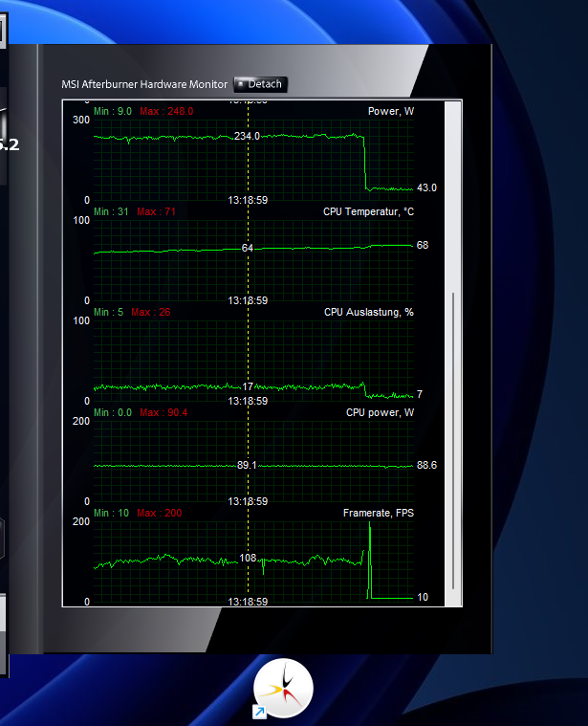
Task: Click the current CPU temperature value 68
Action: (x=423, y=246)
